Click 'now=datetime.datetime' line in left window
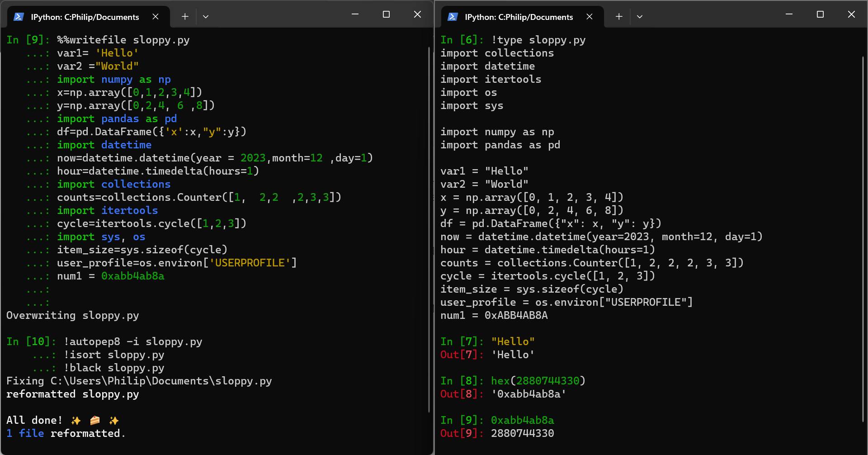Image resolution: width=868 pixels, height=455 pixels. click(x=215, y=158)
